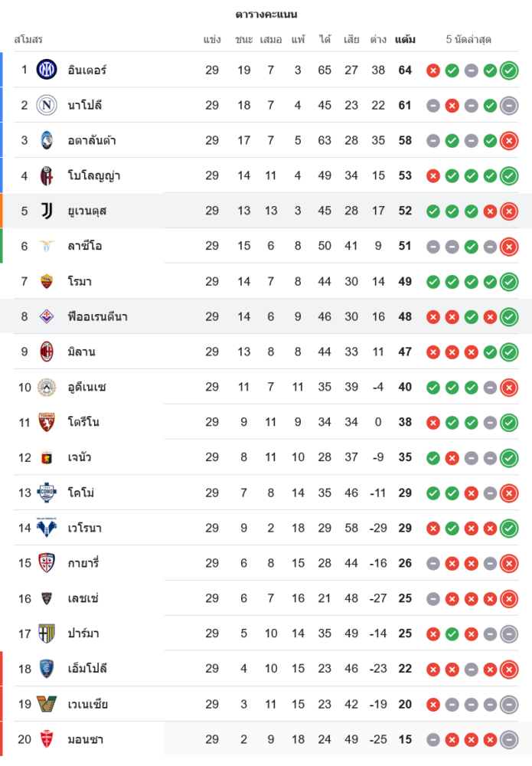
Task: Click the Juventus crest icon
Action: coord(47,211)
